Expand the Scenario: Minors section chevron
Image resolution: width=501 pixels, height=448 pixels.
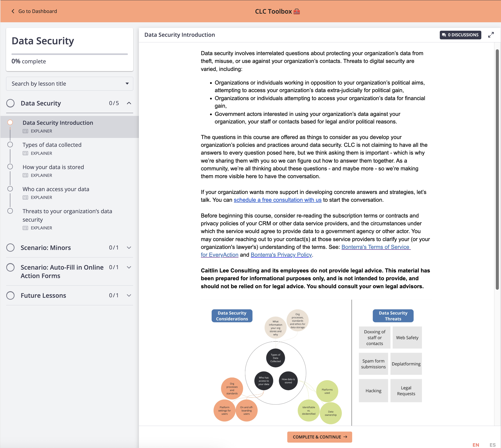[x=129, y=248]
